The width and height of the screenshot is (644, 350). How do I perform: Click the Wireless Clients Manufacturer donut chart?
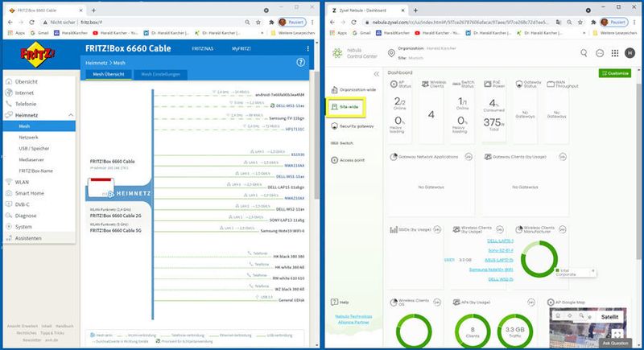[539, 259]
